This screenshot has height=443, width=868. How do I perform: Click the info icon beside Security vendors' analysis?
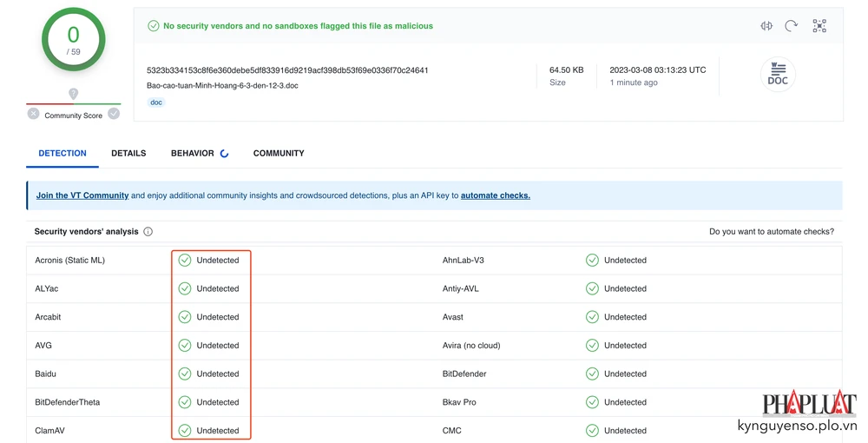(148, 232)
